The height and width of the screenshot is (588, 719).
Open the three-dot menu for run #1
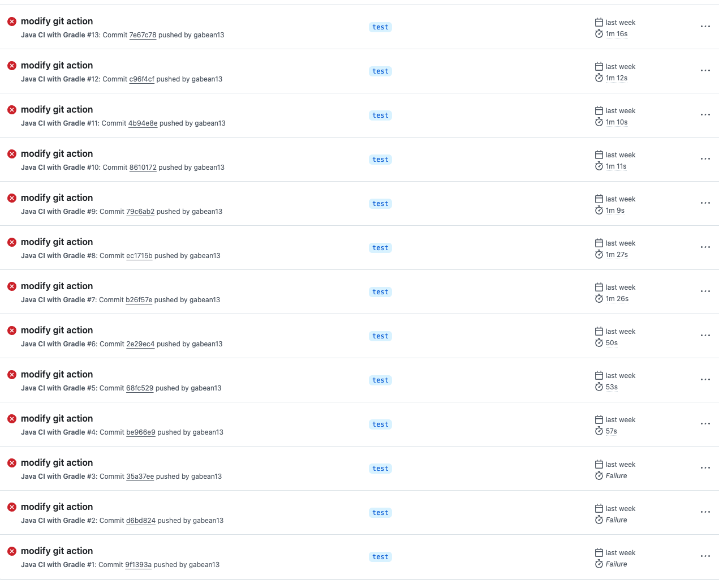pyautogui.click(x=705, y=556)
